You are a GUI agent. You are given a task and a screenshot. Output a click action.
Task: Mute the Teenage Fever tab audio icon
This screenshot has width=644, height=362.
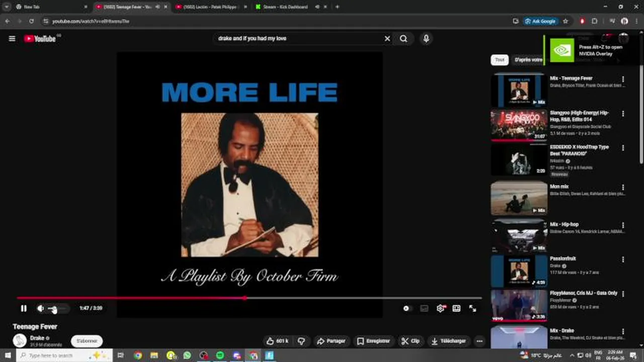(x=158, y=7)
